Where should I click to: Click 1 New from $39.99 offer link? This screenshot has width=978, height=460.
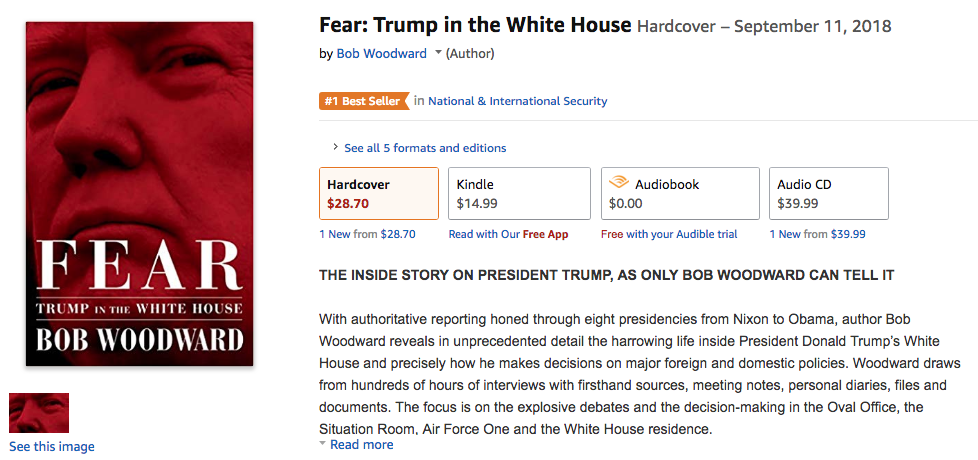pos(817,234)
